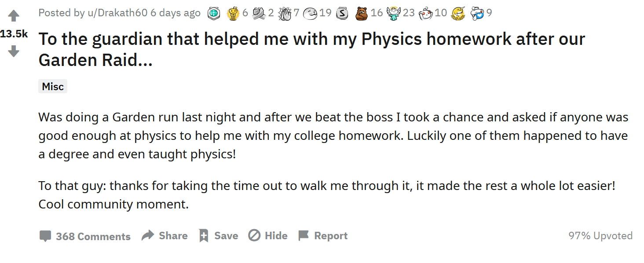Click the golden narwhal award icon
This screenshot has width=644, height=263.
pos(458,14)
